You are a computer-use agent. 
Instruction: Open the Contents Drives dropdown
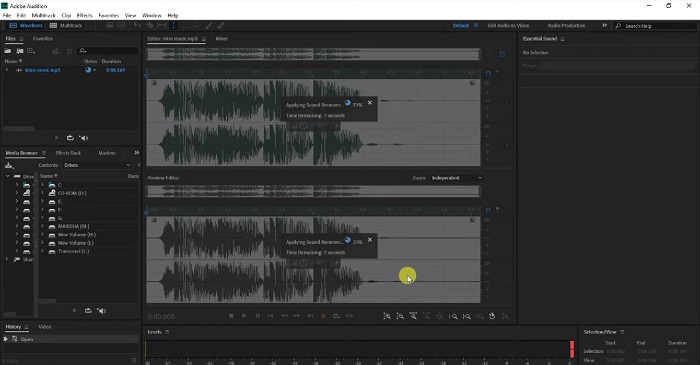[97, 165]
